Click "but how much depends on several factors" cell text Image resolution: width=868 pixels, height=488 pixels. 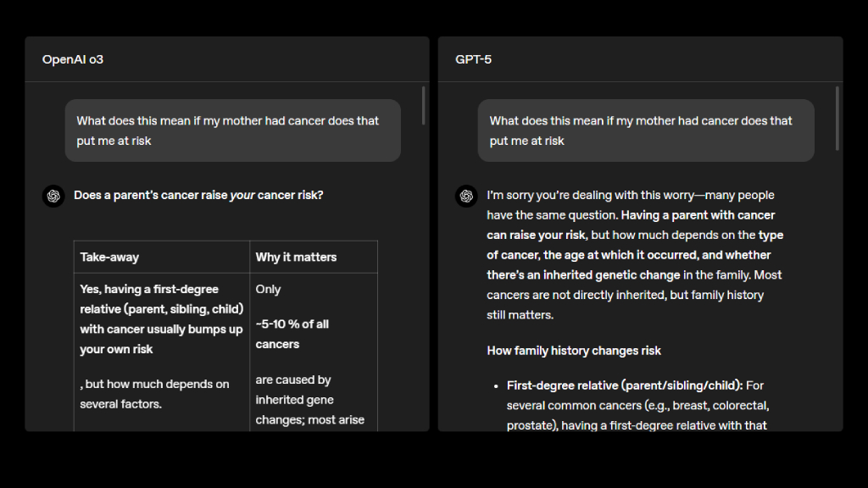pyautogui.click(x=154, y=394)
